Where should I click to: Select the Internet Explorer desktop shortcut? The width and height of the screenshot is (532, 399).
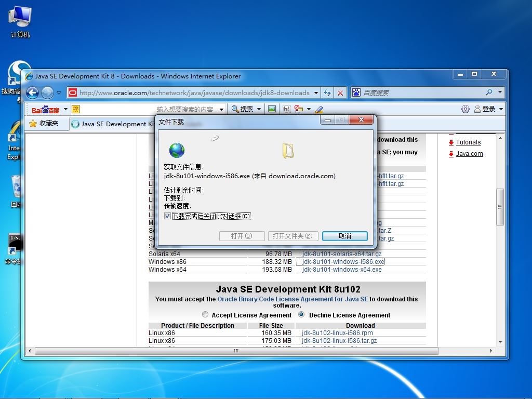click(x=14, y=141)
